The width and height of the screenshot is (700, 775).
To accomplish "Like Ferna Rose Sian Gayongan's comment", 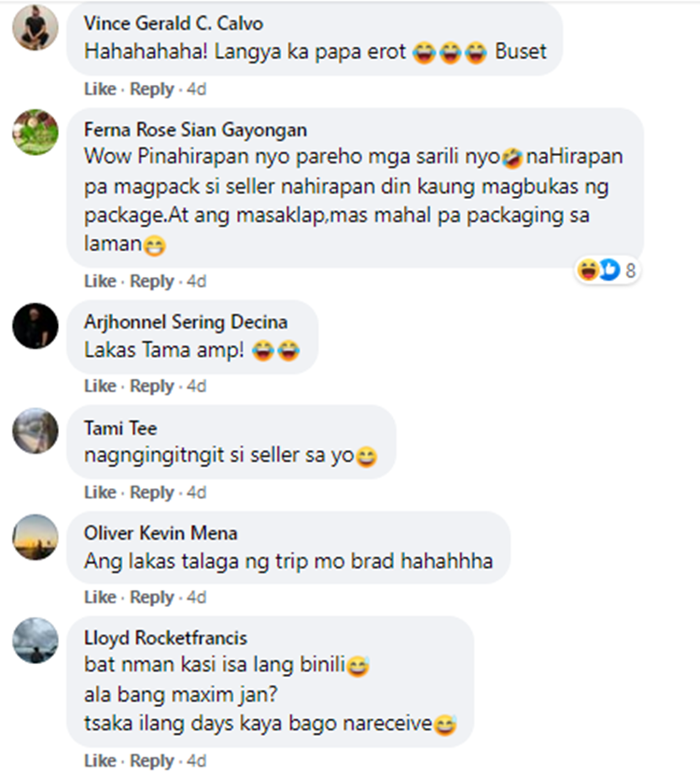I will pyautogui.click(x=100, y=281).
